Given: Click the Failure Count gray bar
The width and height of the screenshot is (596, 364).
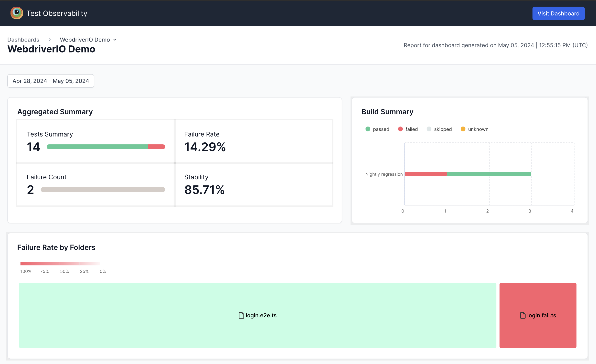Looking at the screenshot, I should pyautogui.click(x=103, y=190).
